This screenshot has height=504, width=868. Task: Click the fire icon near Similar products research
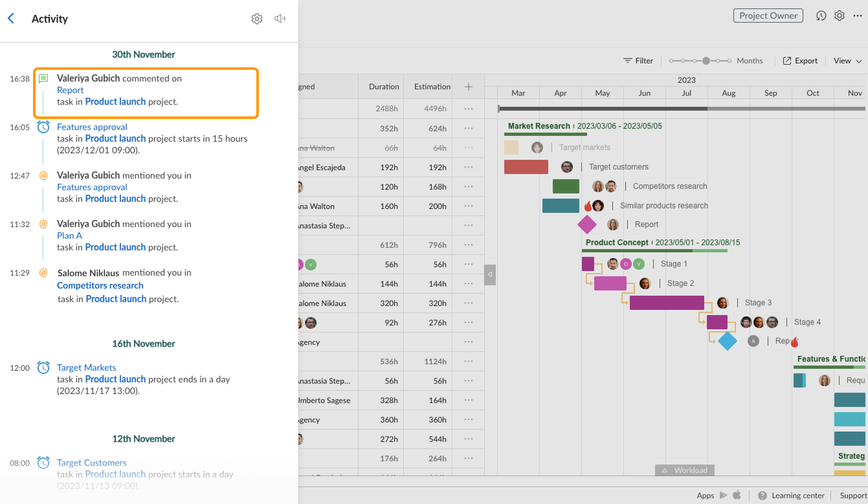click(x=588, y=205)
